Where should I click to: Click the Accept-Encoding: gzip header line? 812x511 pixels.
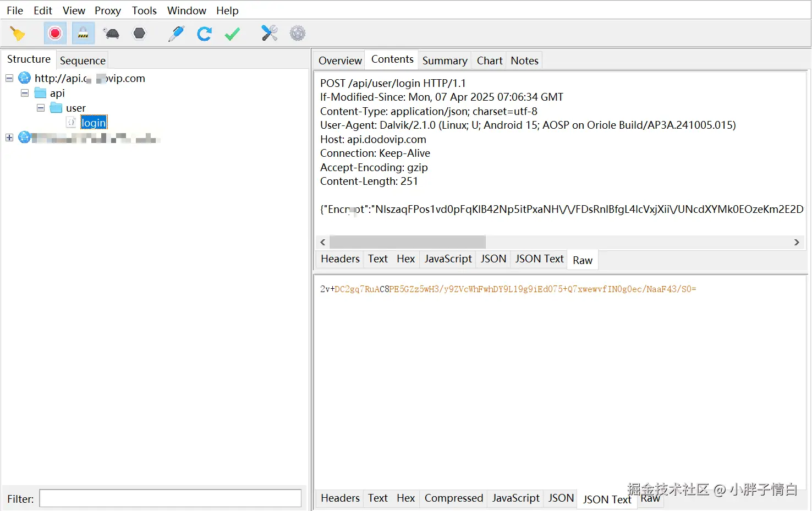coord(374,167)
